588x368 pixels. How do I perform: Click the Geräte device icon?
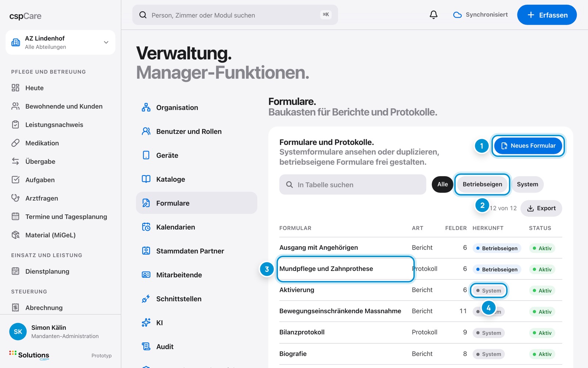coord(146,155)
